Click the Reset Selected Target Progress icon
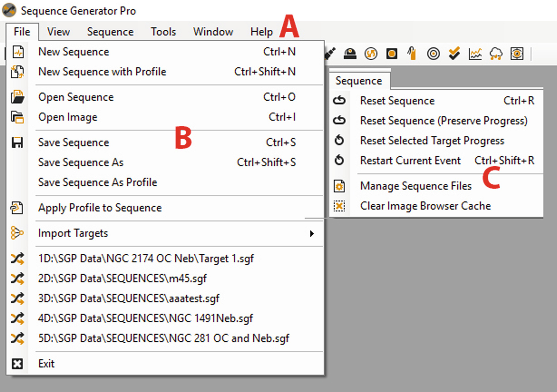This screenshot has width=557, height=392. [339, 140]
